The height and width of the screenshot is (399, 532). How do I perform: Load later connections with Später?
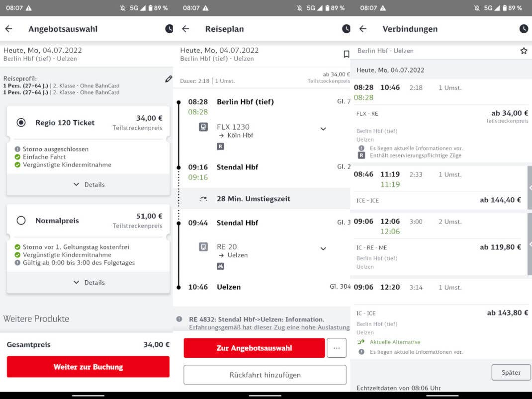511,372
